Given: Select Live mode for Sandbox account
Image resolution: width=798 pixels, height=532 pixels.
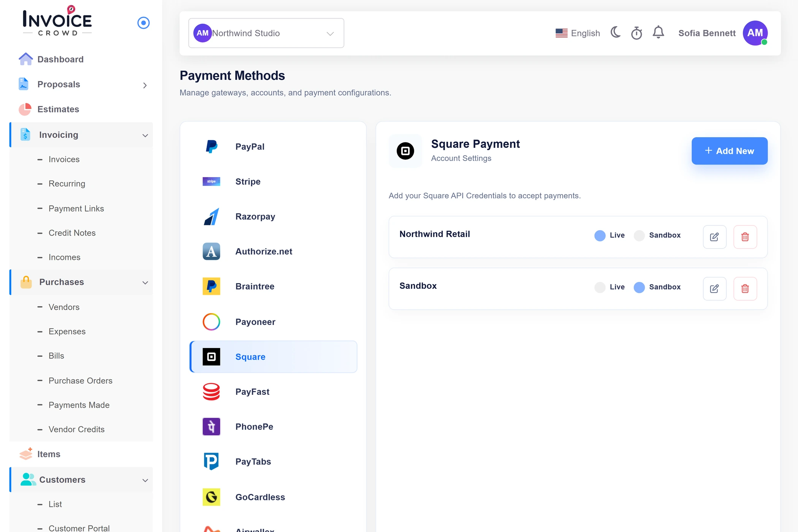Looking at the screenshot, I should 600,287.
